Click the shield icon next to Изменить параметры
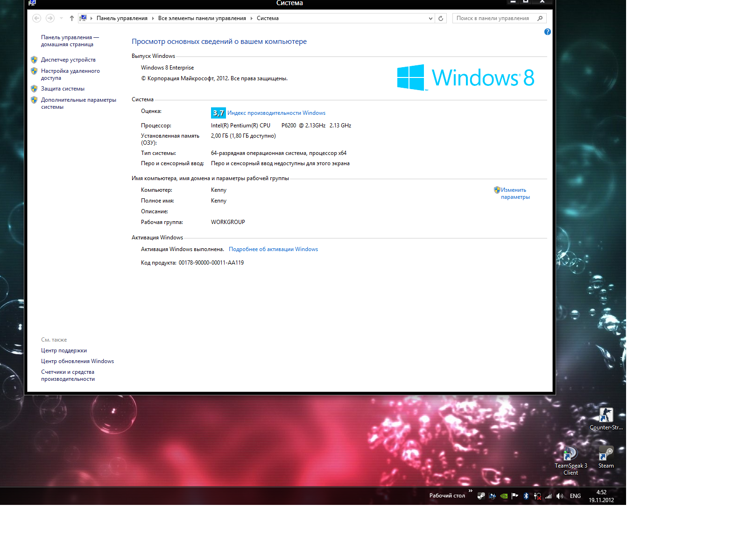The width and height of the screenshot is (747, 560). [x=497, y=190]
